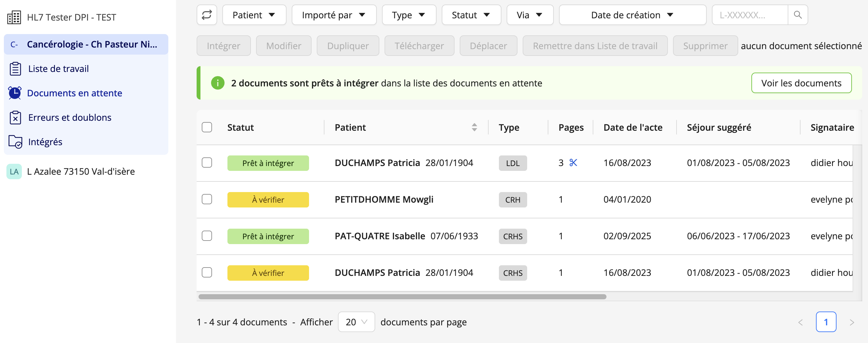The width and height of the screenshot is (868, 343).
Task: Check the PAT-QUATRE Isabelle row checkbox
Action: tap(207, 236)
